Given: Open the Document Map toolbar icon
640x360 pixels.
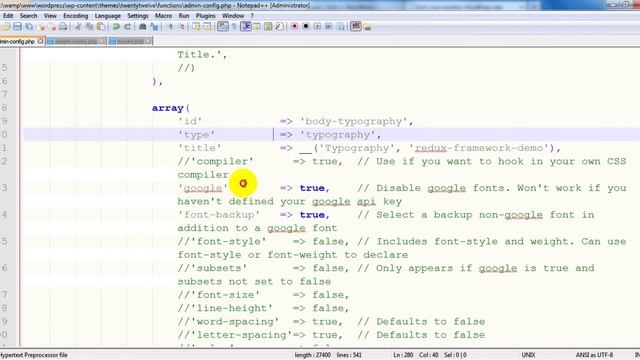Looking at the screenshot, I should click(x=268, y=27).
